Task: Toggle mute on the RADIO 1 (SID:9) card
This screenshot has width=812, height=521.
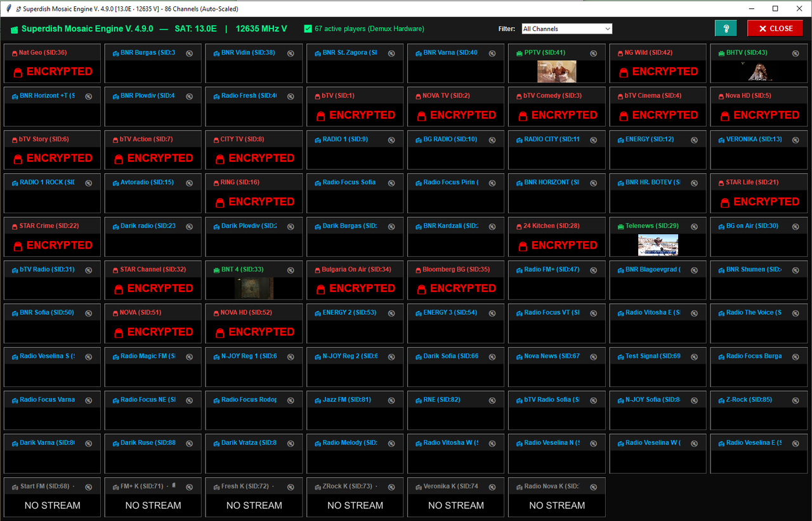Action: [391, 140]
